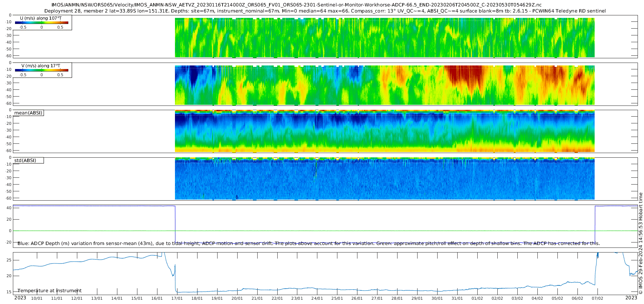Image resolution: width=644 pixels, height=304 pixels.
Task: Click the 50 depth tick of the V velocity panel
Action: click(x=9, y=97)
